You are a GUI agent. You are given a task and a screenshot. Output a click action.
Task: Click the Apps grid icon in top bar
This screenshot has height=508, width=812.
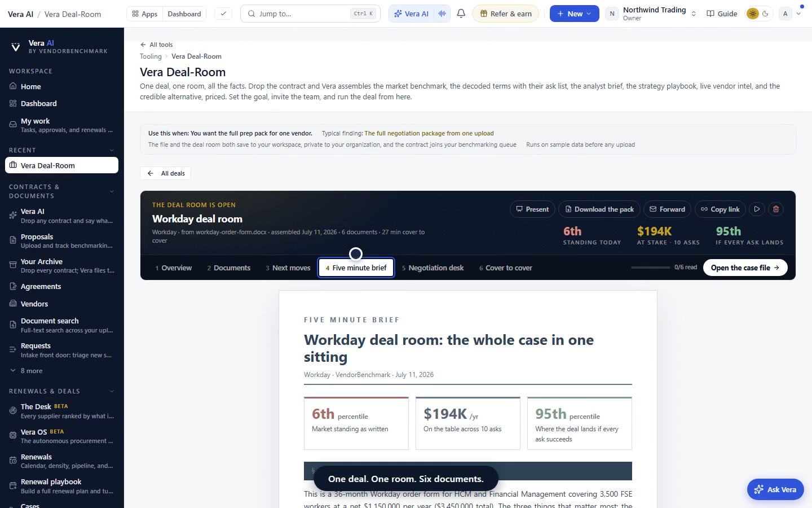pyautogui.click(x=135, y=14)
